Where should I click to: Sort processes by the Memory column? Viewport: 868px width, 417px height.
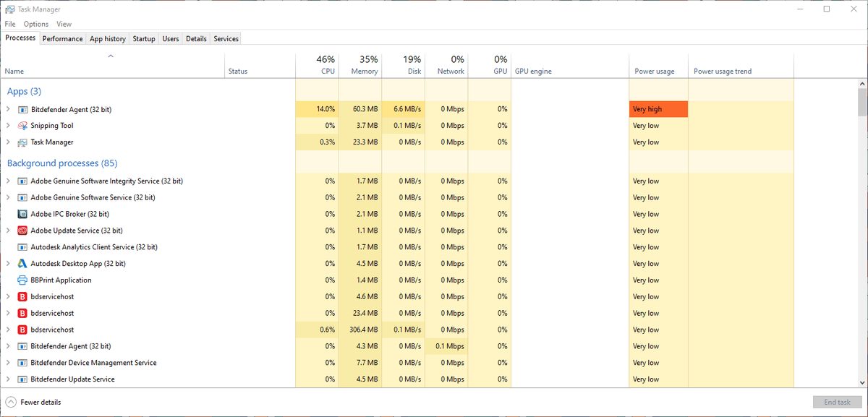(360, 65)
